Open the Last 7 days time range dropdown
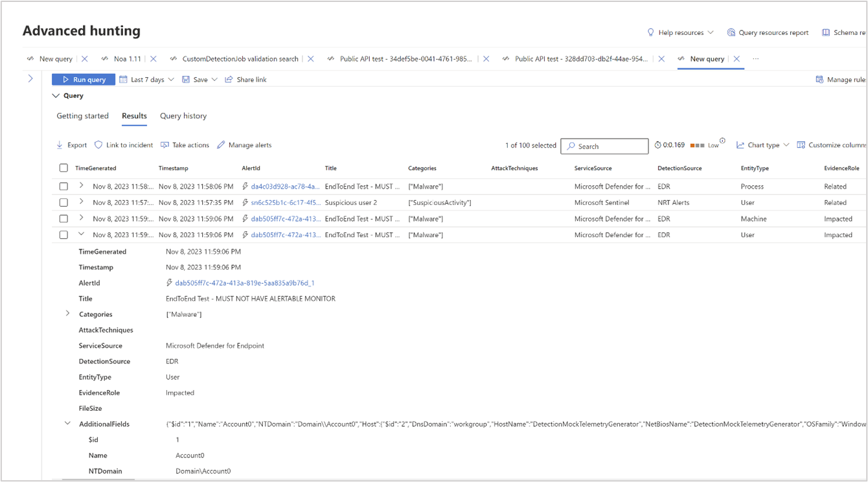 (146, 79)
